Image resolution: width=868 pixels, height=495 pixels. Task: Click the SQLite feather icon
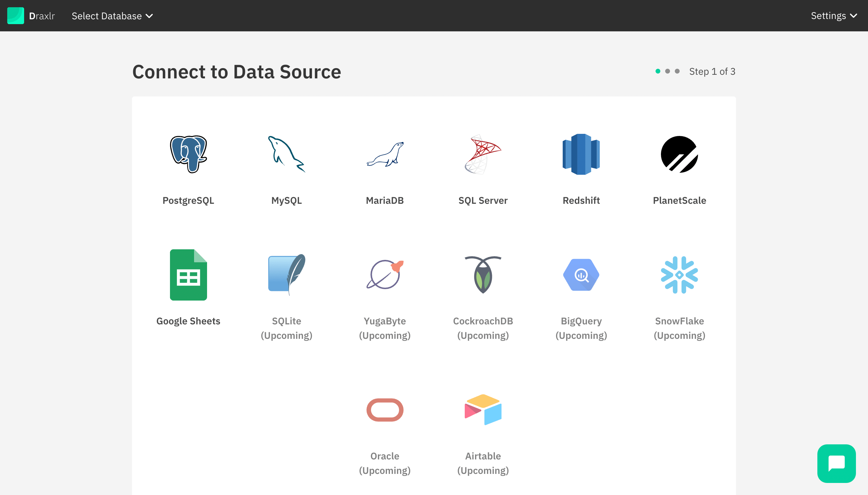(x=287, y=275)
